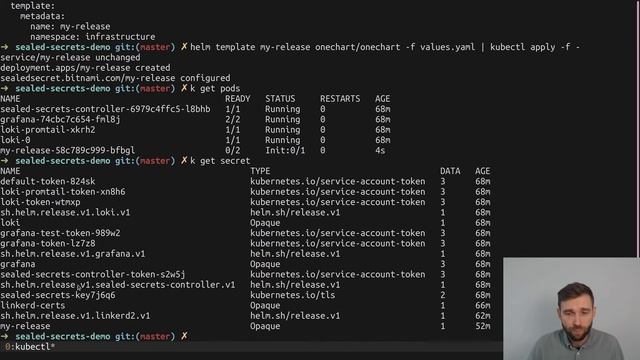Select pod name grafana-74cbc7c654-fml8j
Image resolution: width=640 pixels, height=360 pixels.
(60, 120)
